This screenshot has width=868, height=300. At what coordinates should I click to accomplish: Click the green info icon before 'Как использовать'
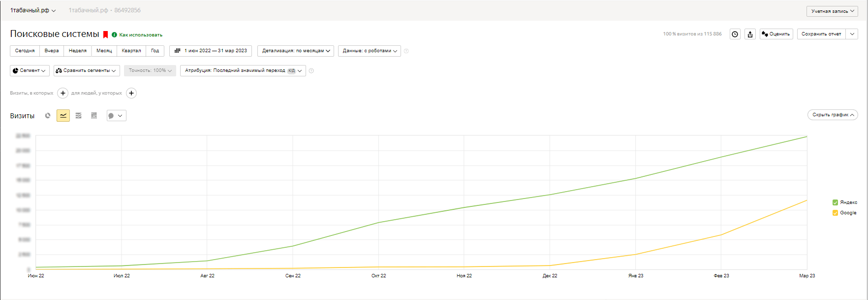[x=114, y=34]
